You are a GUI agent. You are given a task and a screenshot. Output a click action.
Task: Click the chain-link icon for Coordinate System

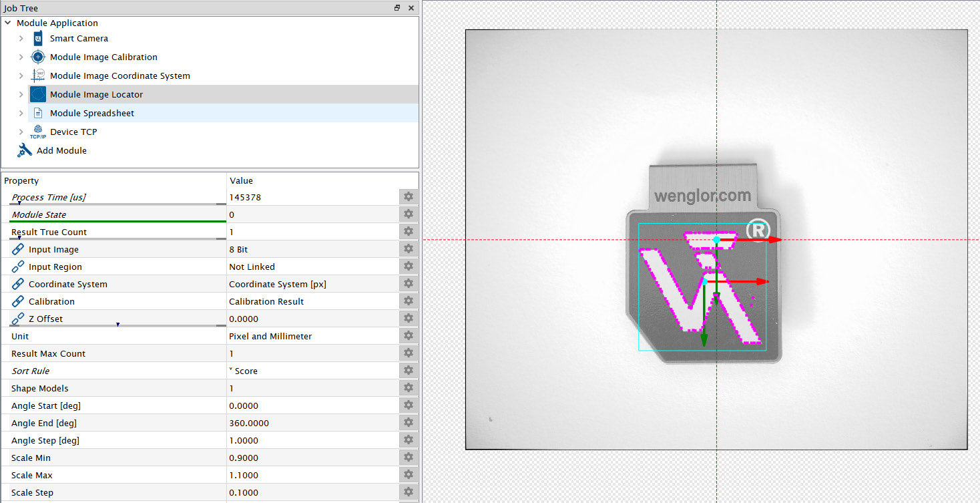(x=18, y=284)
